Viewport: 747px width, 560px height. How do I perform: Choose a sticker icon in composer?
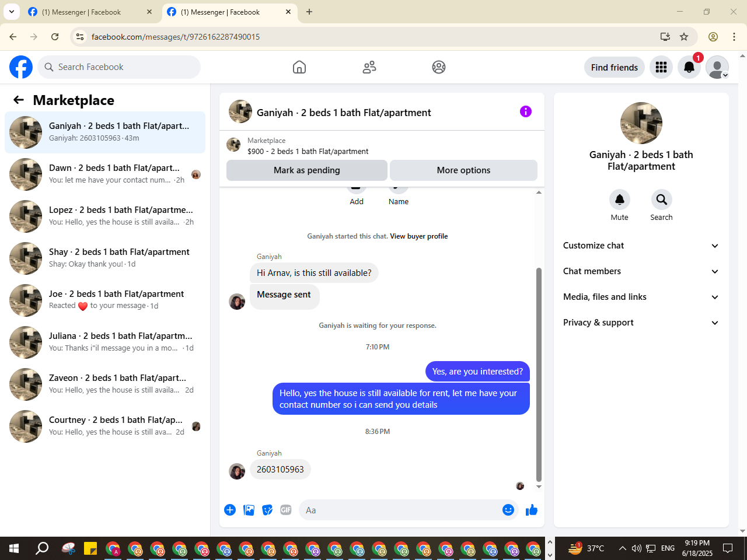tap(267, 510)
